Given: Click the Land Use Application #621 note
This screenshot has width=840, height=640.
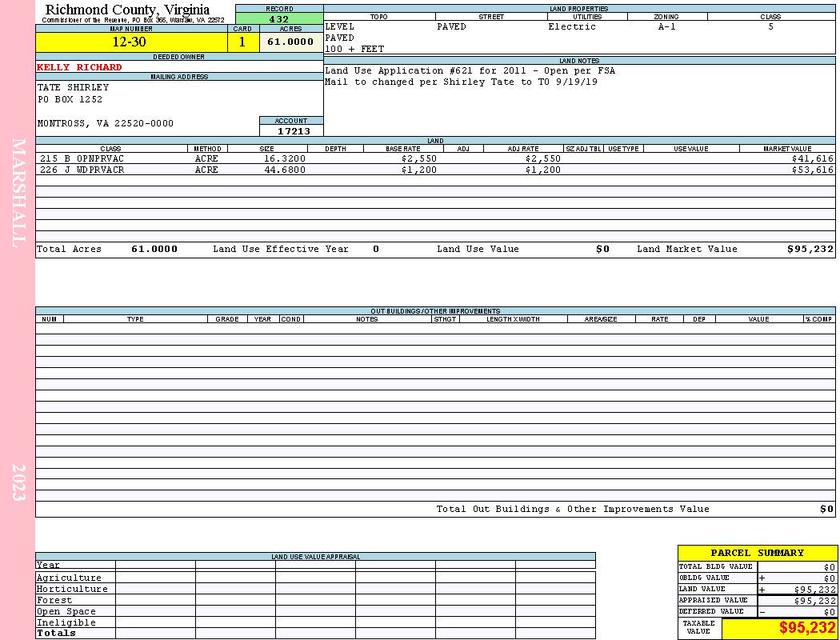Looking at the screenshot, I should coord(470,70).
